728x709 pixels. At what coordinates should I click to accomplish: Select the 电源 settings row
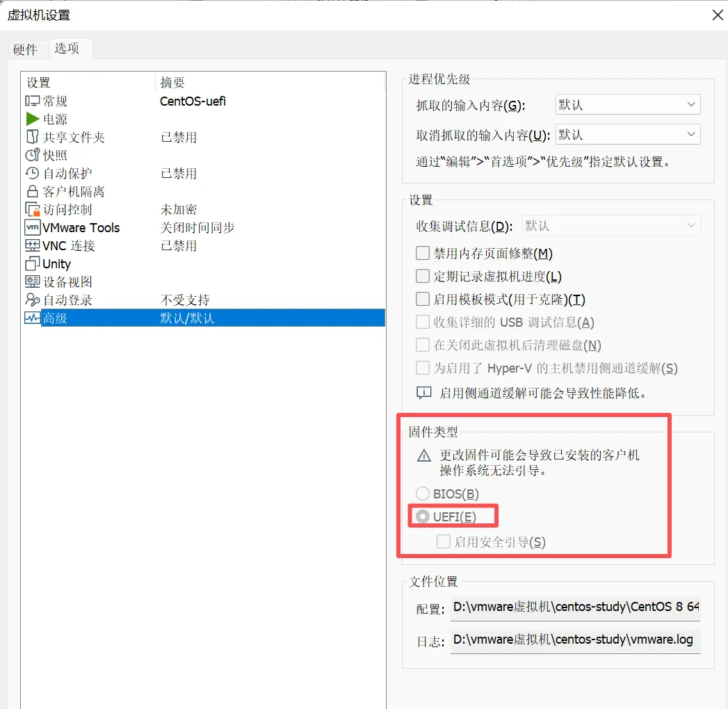pos(204,119)
